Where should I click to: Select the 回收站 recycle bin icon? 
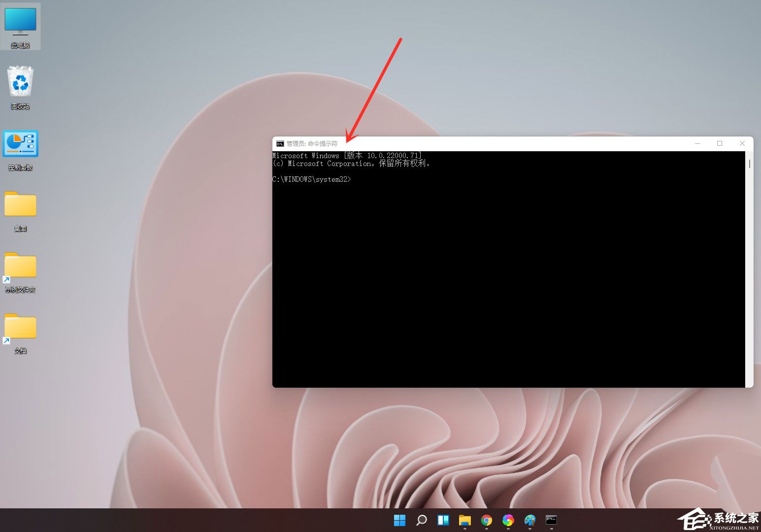(x=20, y=87)
